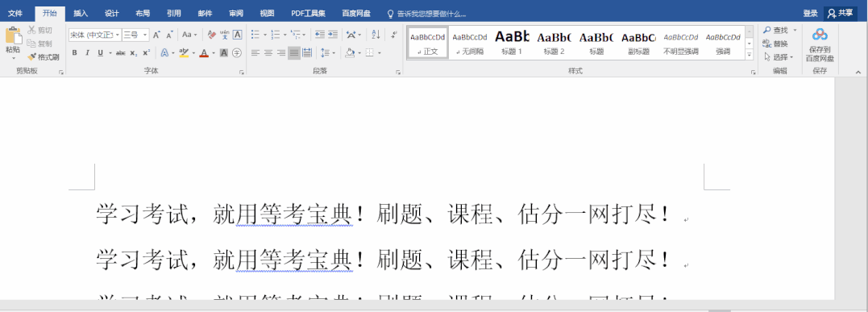The image size is (868, 312).
Task: Toggle bold formatting
Action: pos(74,53)
